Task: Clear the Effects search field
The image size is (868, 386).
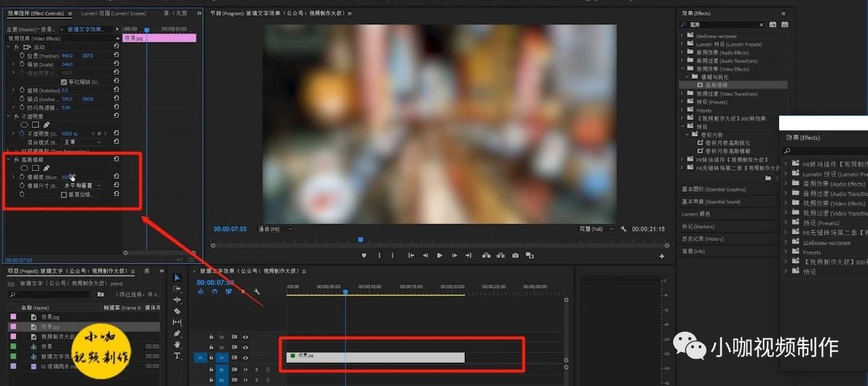Action: point(762,25)
